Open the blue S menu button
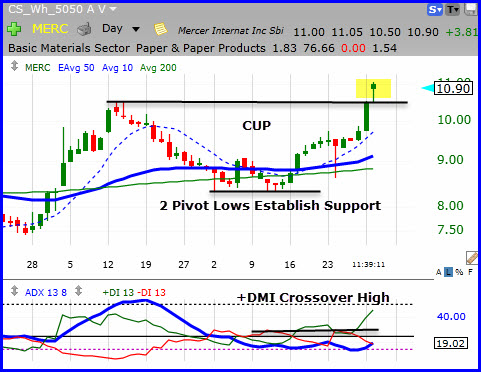The height and width of the screenshot is (372, 481). pos(435,10)
